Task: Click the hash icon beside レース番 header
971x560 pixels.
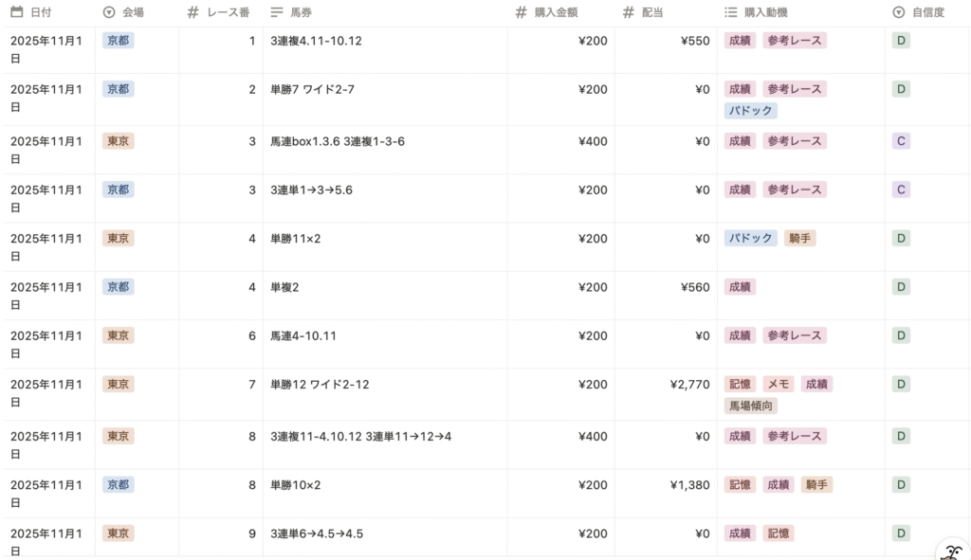Action: point(192,12)
